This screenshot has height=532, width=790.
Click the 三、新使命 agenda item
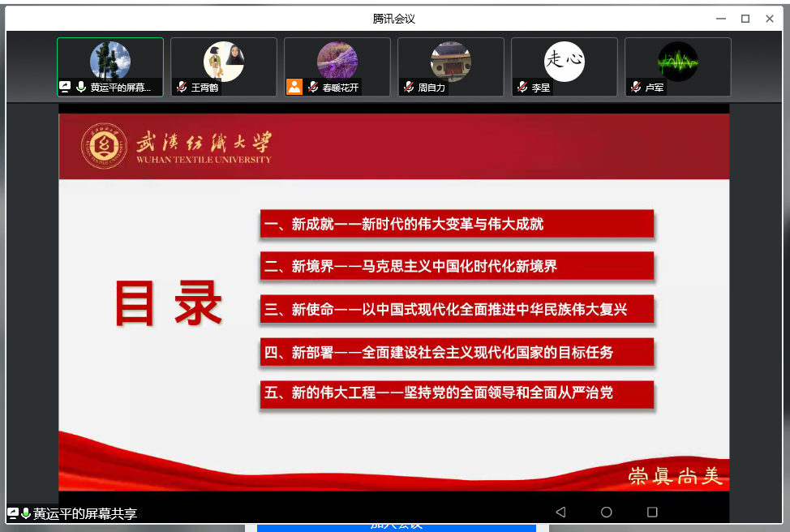pyautogui.click(x=457, y=310)
